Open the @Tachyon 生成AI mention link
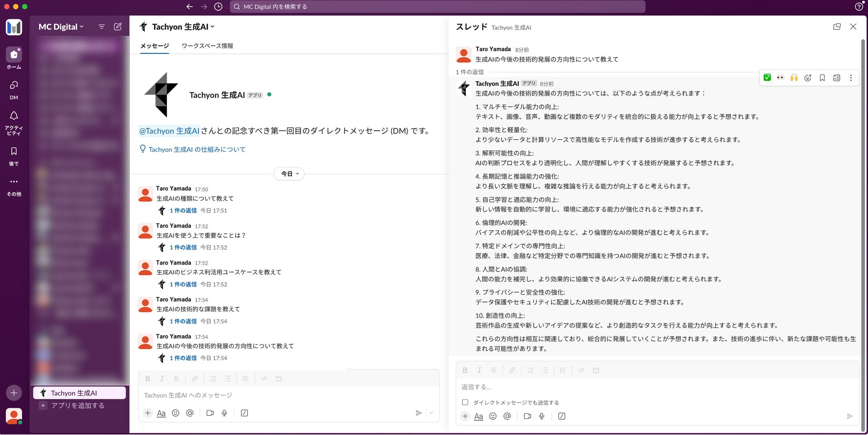This screenshot has width=868, height=435. pyautogui.click(x=169, y=131)
